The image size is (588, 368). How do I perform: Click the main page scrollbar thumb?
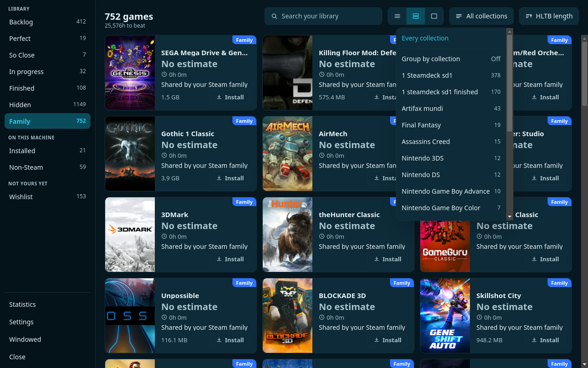coord(584,74)
